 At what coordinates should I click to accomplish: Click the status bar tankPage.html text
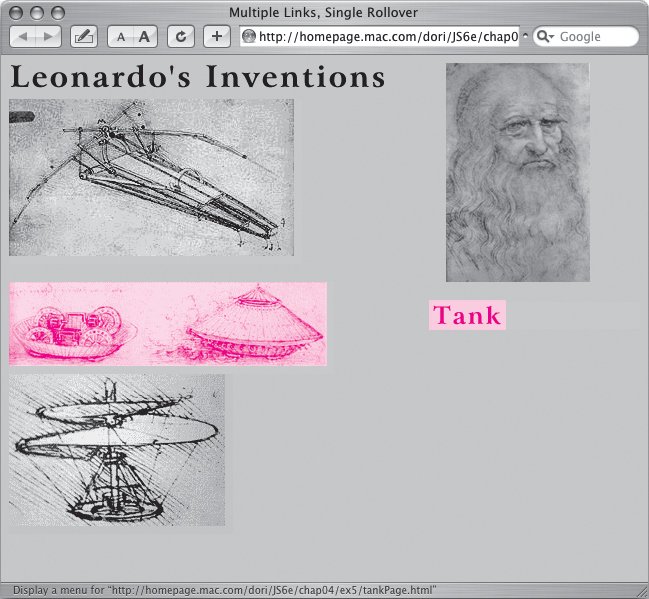(224, 590)
